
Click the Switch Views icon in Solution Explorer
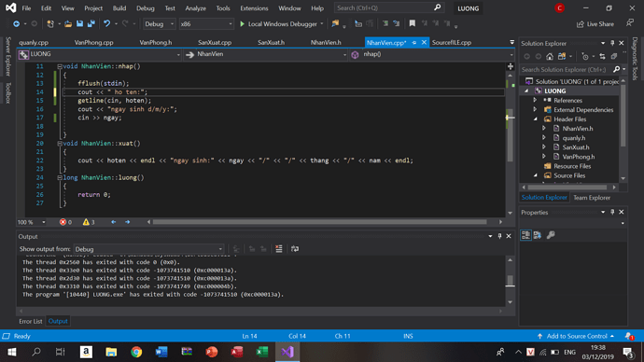point(562,56)
